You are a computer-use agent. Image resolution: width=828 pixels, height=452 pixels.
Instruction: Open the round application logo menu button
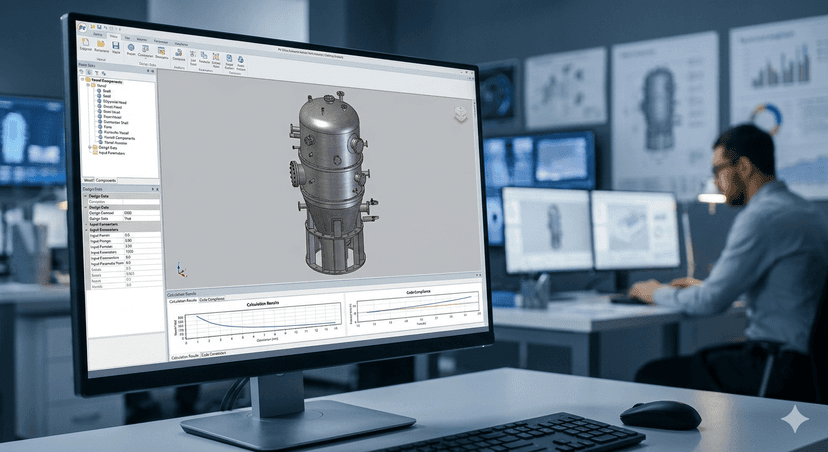82,27
